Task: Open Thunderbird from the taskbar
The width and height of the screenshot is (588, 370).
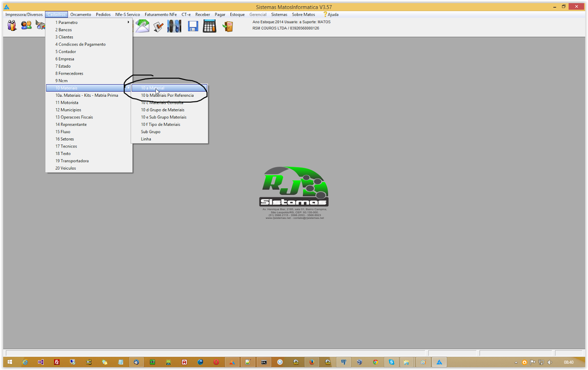Action: click(136, 362)
